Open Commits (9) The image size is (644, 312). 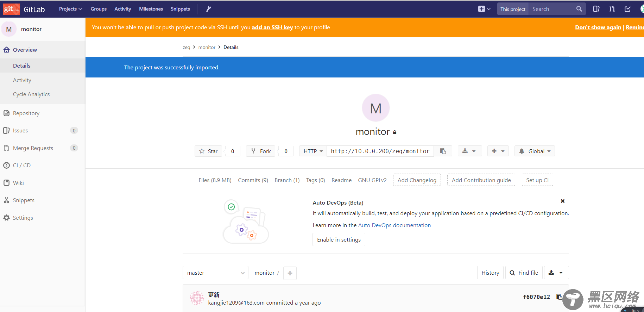click(x=253, y=180)
